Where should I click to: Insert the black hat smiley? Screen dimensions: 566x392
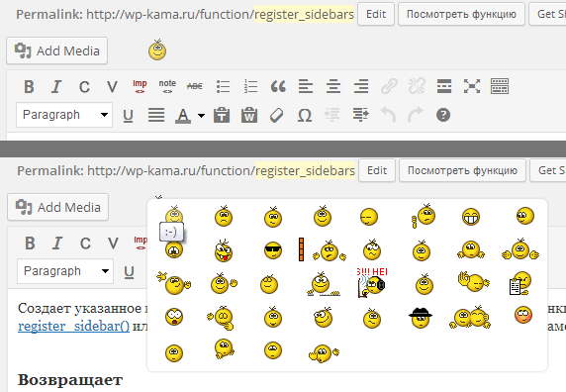[421, 317]
